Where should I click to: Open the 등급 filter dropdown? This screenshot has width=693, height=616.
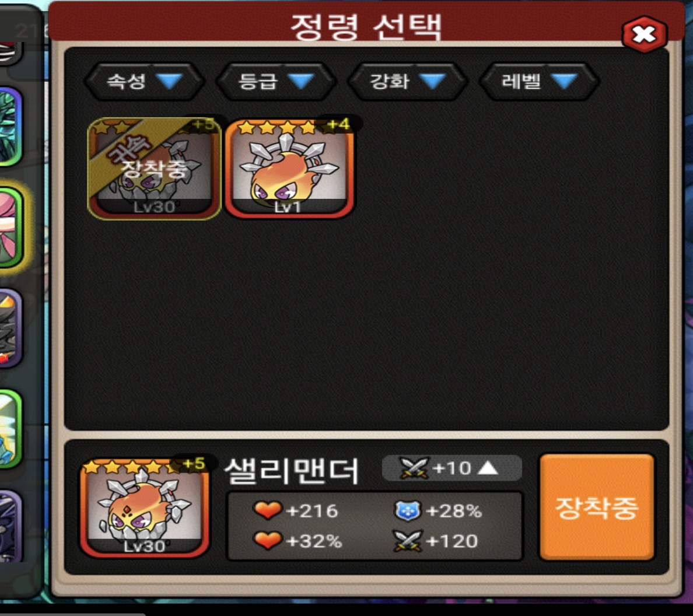tap(276, 81)
